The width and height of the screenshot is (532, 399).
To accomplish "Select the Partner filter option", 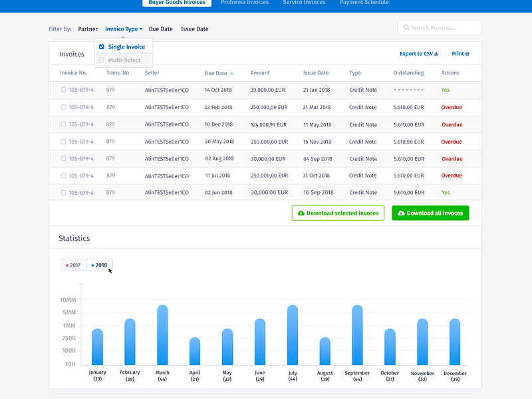I will [x=87, y=29].
